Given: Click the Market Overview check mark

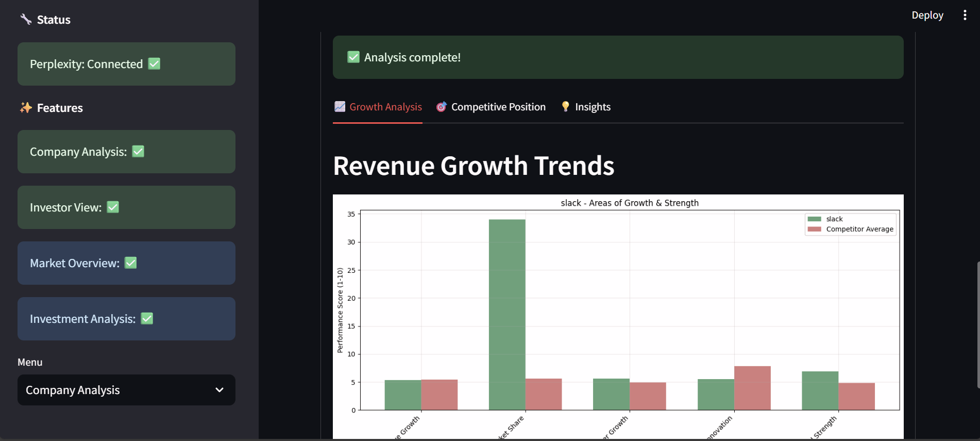Looking at the screenshot, I should (131, 263).
